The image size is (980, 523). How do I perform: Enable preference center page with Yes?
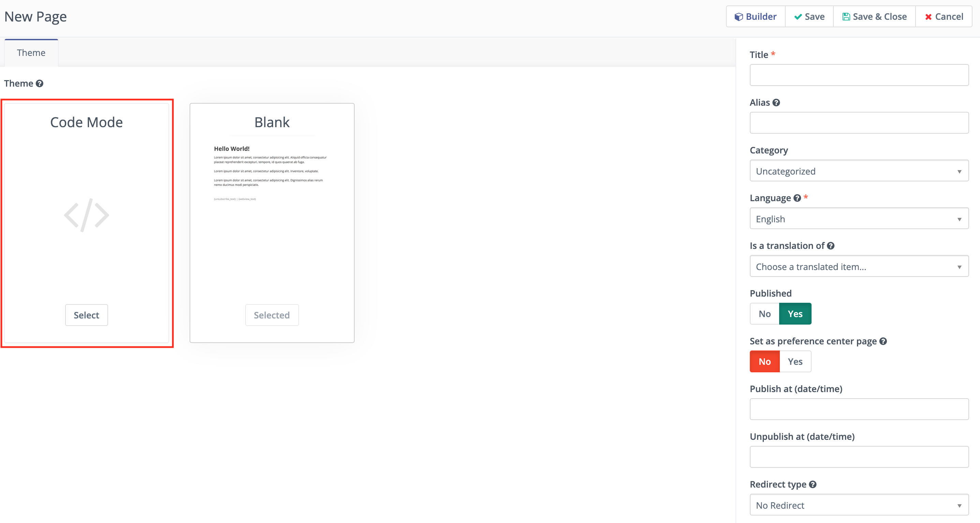[x=795, y=361]
